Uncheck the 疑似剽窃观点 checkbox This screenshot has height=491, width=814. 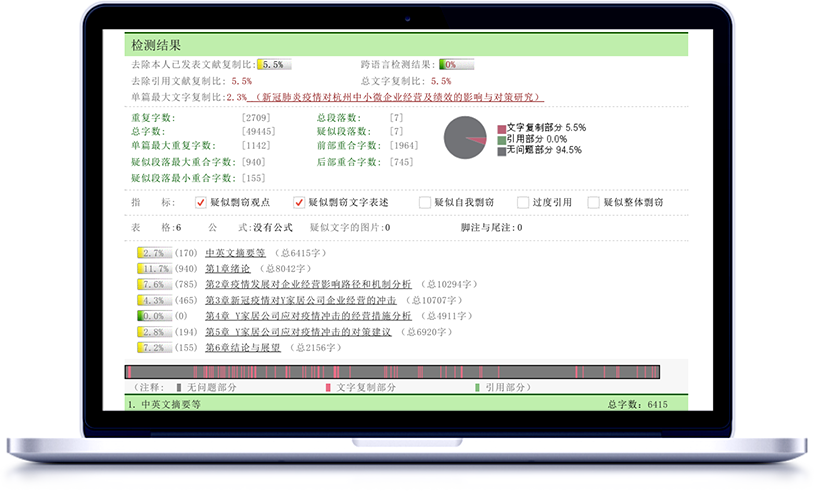tap(201, 202)
